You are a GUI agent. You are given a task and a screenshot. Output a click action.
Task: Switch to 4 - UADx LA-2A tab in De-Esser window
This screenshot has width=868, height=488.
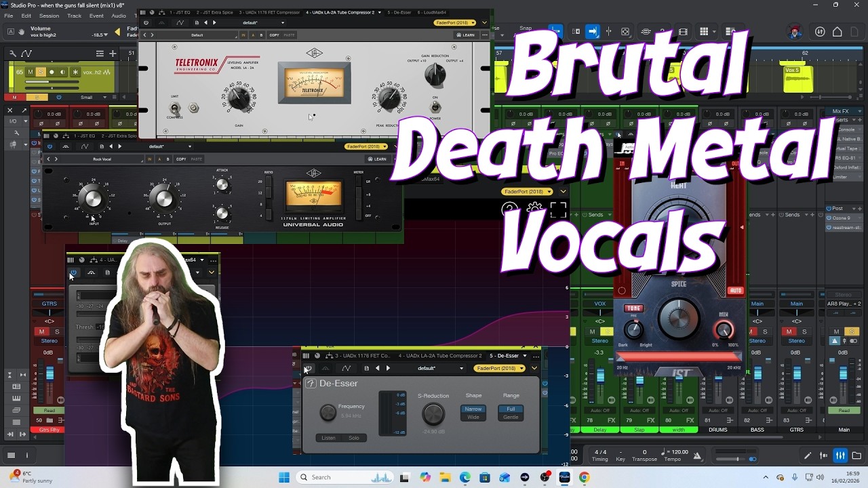(x=440, y=356)
